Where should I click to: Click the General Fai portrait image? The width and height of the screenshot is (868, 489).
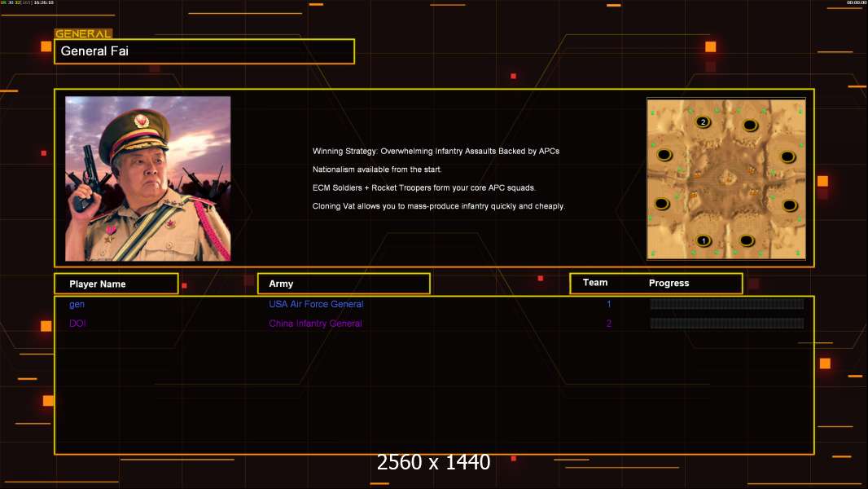click(148, 178)
